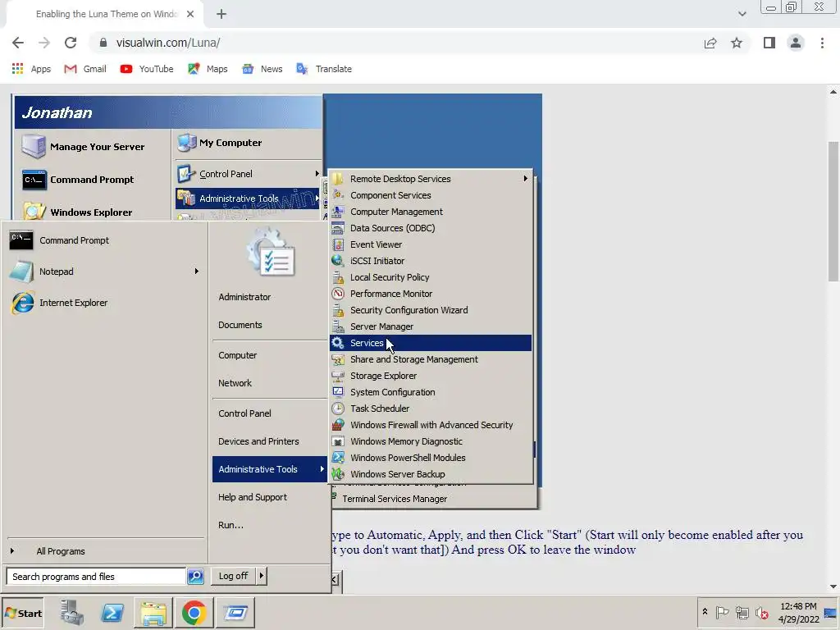This screenshot has width=840, height=630.
Task: Open the Apps bookmark shortcut
Action: click(31, 69)
